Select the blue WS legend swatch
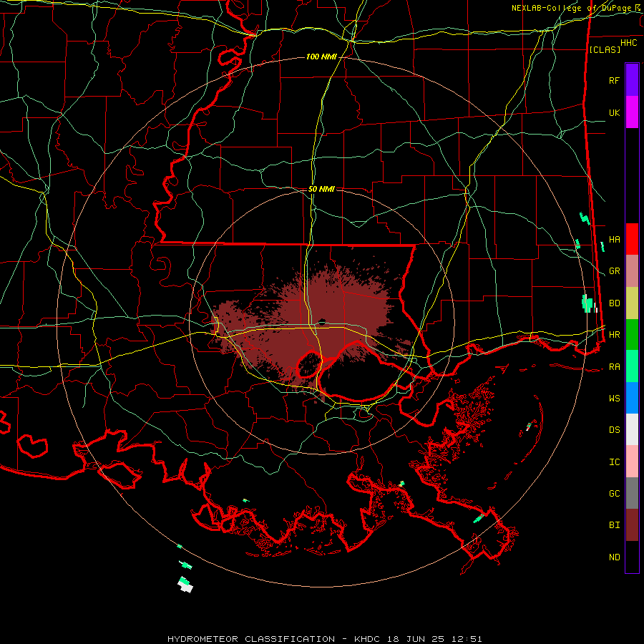The image size is (644, 644). coord(632,398)
